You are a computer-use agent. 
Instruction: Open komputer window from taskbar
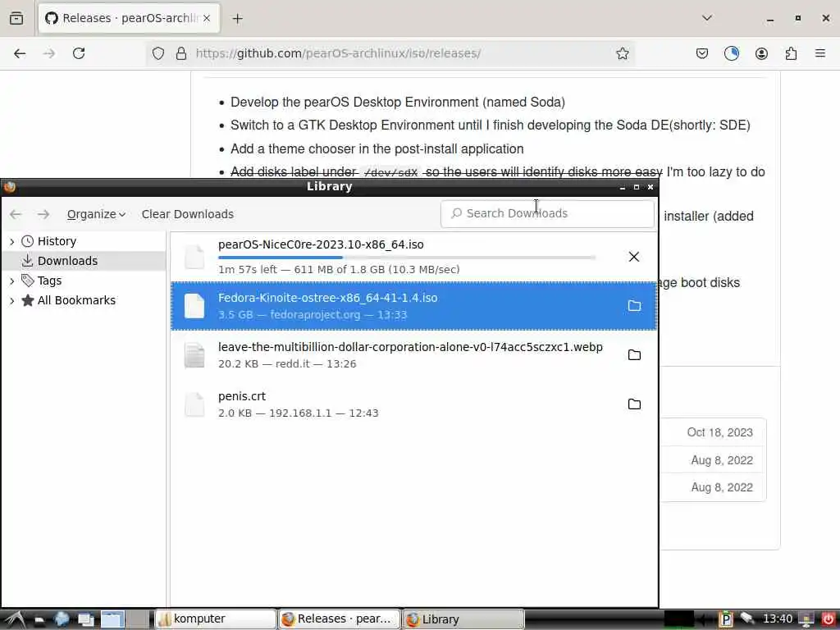point(216,619)
